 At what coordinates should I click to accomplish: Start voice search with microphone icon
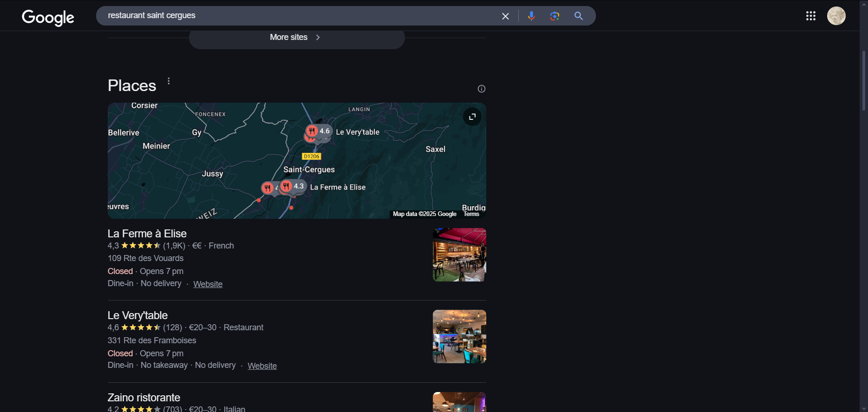[531, 16]
